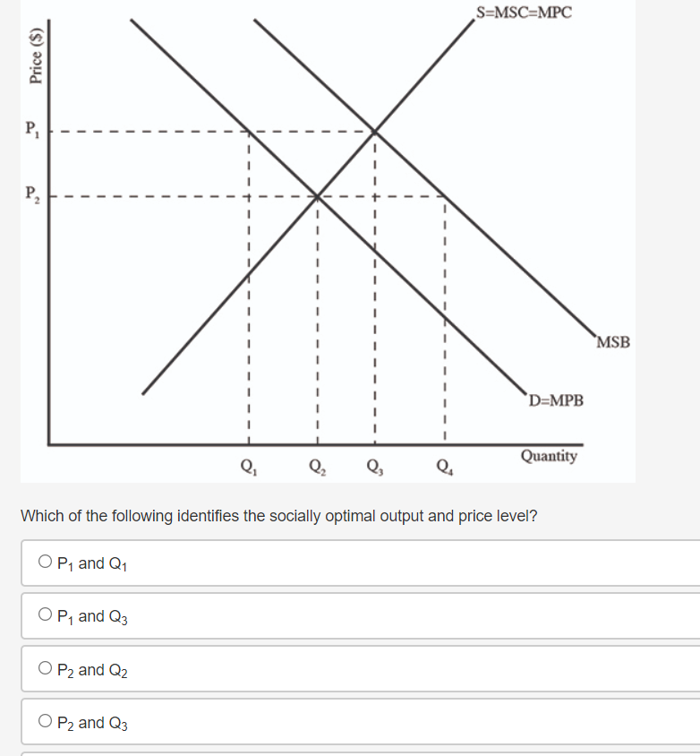
Task: Click the Quantity axis label
Action: 550,456
